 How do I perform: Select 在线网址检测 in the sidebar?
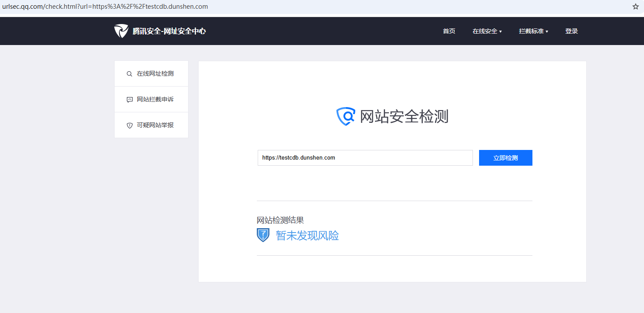pyautogui.click(x=151, y=73)
